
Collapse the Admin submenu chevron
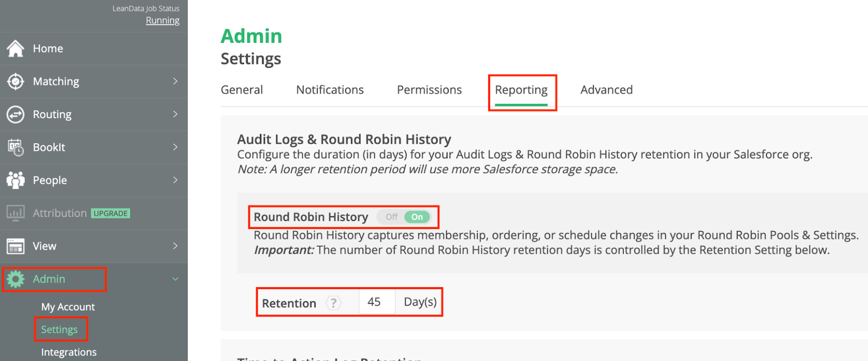coord(175,279)
